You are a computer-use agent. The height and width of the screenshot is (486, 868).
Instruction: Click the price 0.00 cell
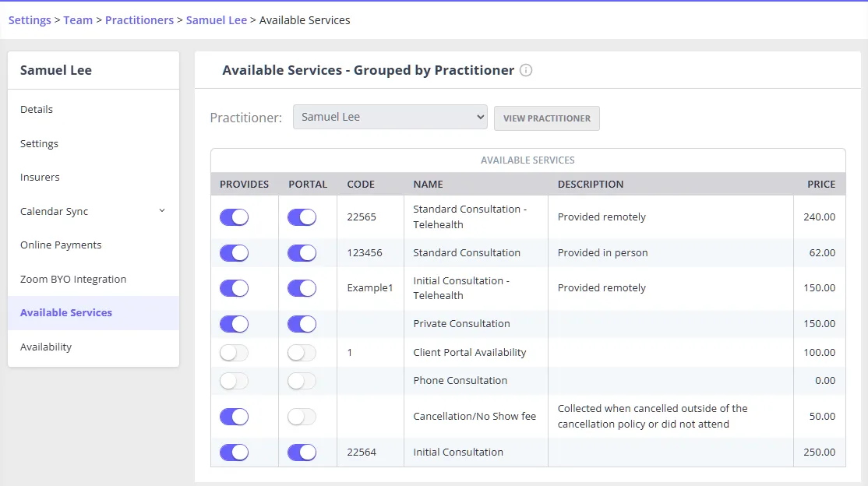825,381
